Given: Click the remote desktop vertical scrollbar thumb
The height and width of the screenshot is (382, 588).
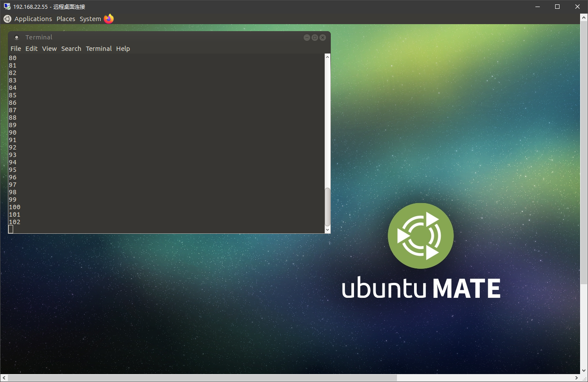Looking at the screenshot, I should (x=584, y=152).
